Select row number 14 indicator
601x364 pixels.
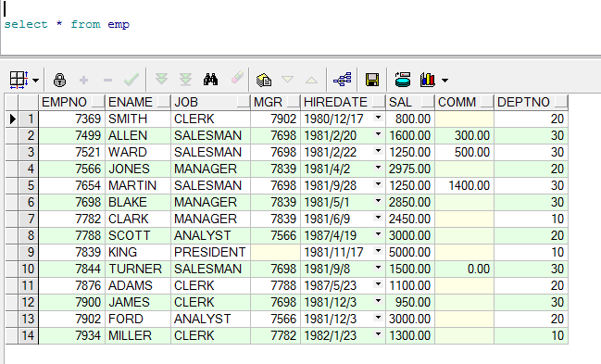(x=28, y=335)
